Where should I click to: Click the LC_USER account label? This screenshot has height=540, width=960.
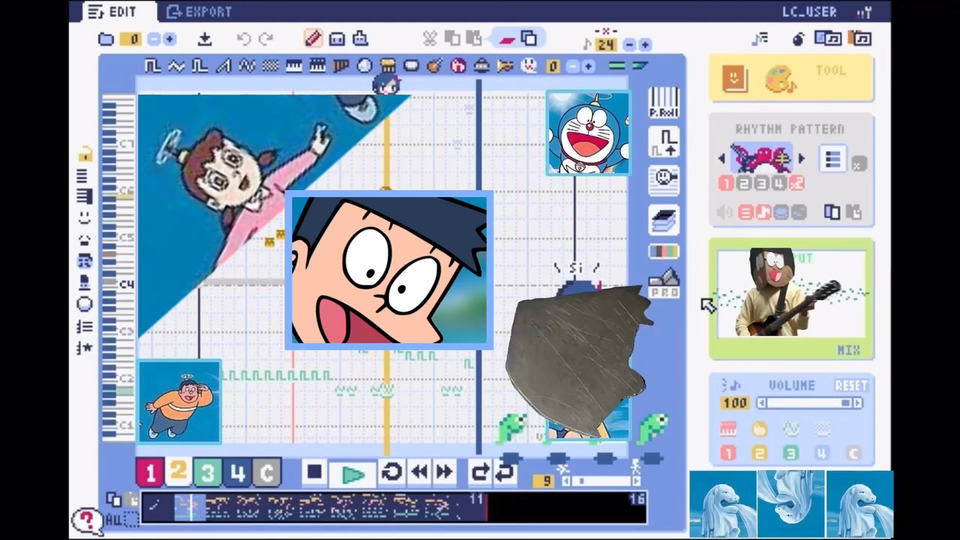pos(809,12)
